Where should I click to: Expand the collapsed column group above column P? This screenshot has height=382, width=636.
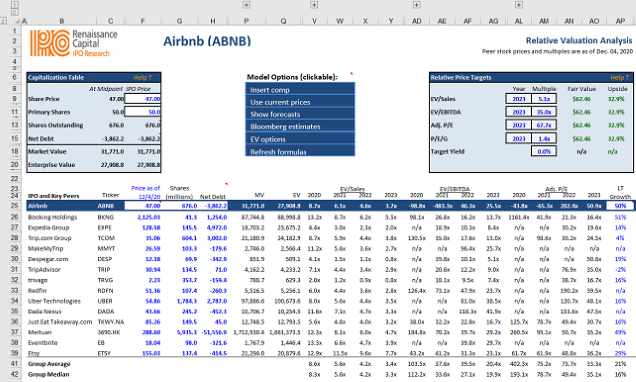[x=246, y=5]
